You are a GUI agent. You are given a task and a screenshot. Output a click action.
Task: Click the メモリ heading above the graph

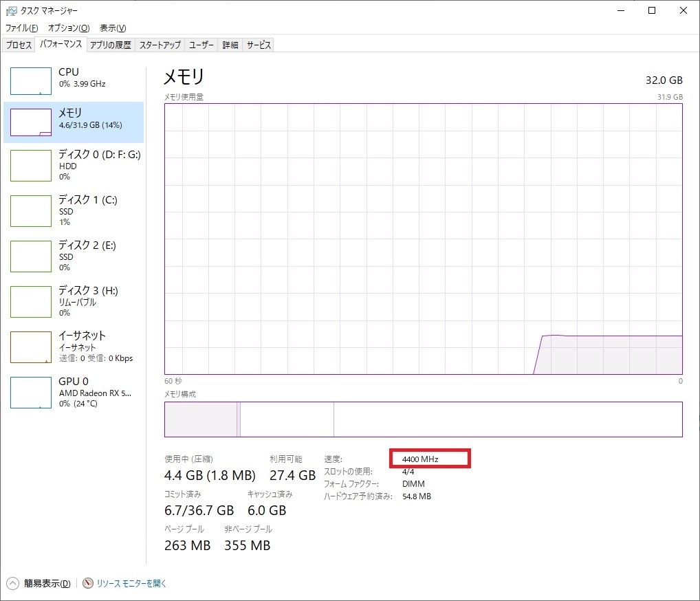click(x=184, y=77)
